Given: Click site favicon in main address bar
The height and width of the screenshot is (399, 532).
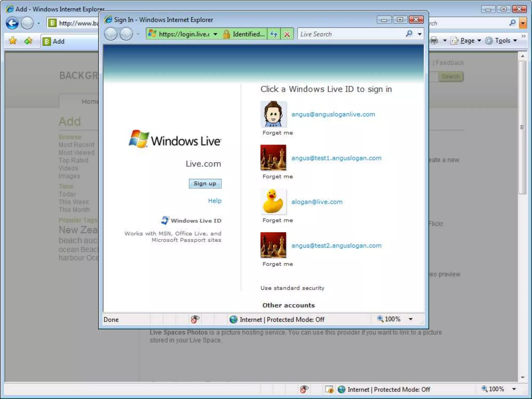Looking at the screenshot, I should pos(52,23).
